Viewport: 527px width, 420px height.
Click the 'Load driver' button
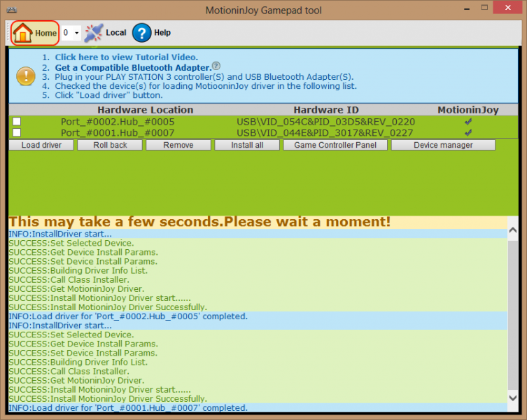point(41,145)
